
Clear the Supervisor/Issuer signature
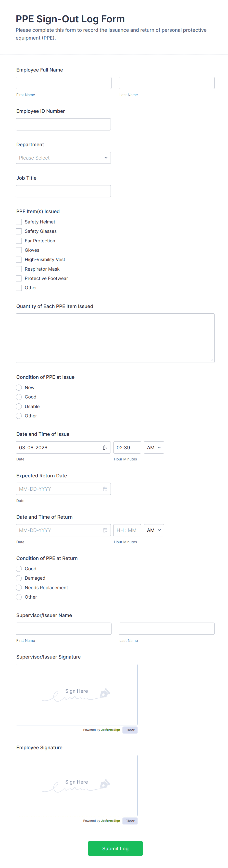pyautogui.click(x=130, y=730)
